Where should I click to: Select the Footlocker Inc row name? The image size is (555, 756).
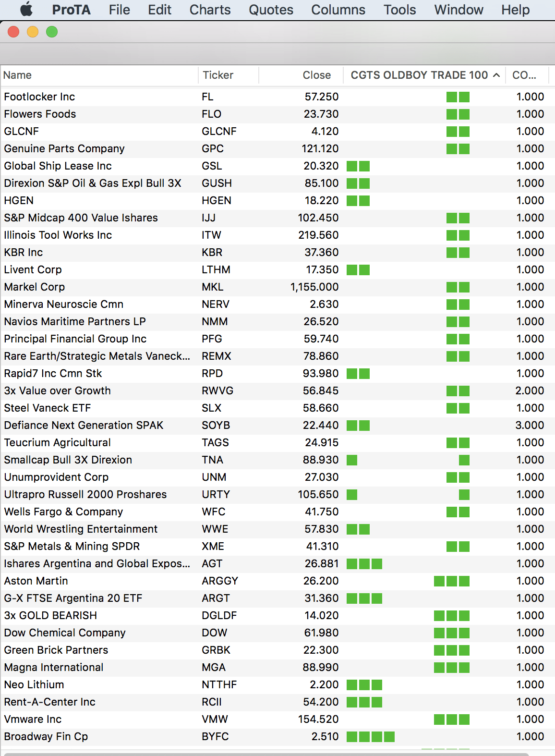click(x=39, y=97)
